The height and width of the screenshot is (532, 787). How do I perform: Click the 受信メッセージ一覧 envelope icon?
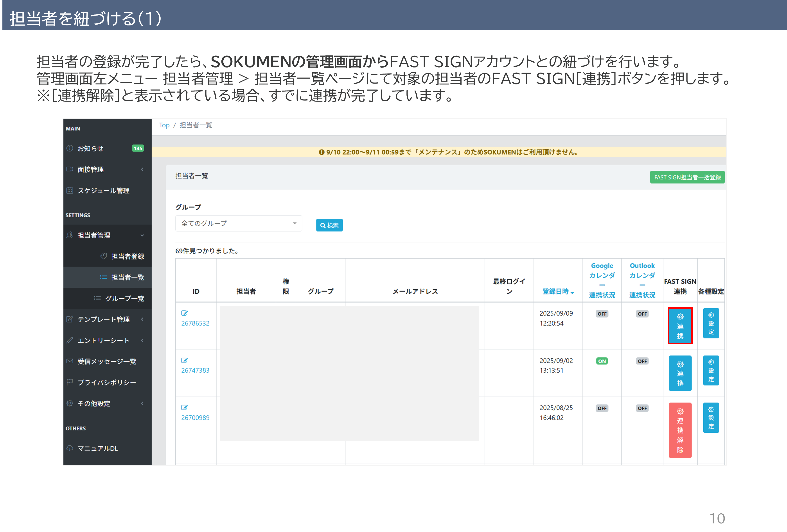tap(70, 361)
